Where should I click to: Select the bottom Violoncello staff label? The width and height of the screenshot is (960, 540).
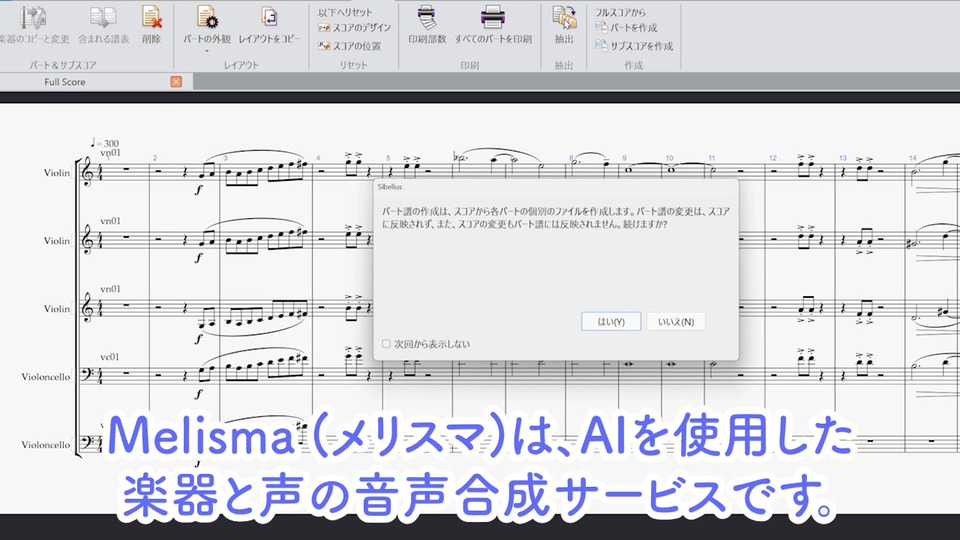coord(46,444)
